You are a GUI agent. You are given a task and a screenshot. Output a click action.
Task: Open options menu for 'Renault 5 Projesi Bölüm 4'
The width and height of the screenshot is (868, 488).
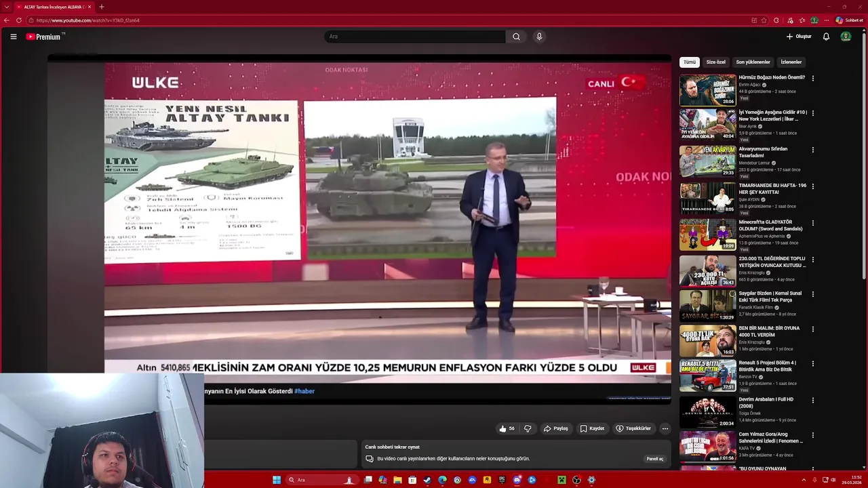(813, 364)
